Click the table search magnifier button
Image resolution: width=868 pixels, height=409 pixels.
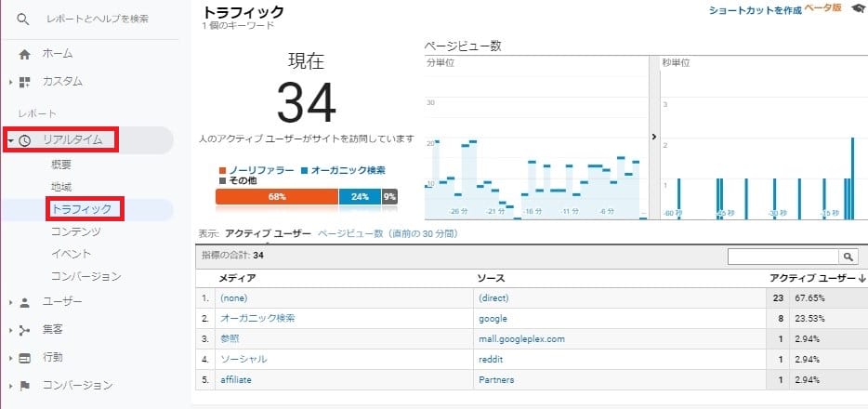pos(848,257)
